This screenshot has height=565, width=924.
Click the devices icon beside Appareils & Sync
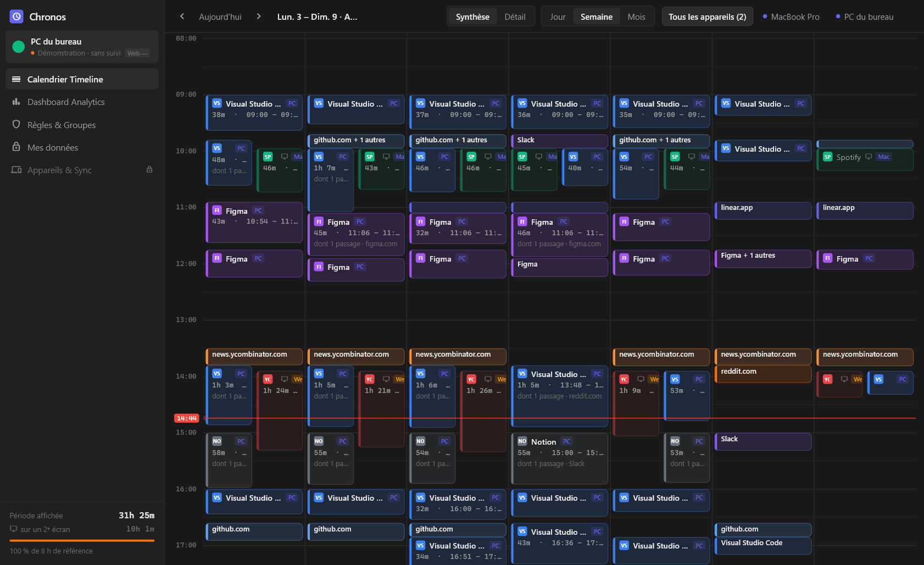click(16, 170)
